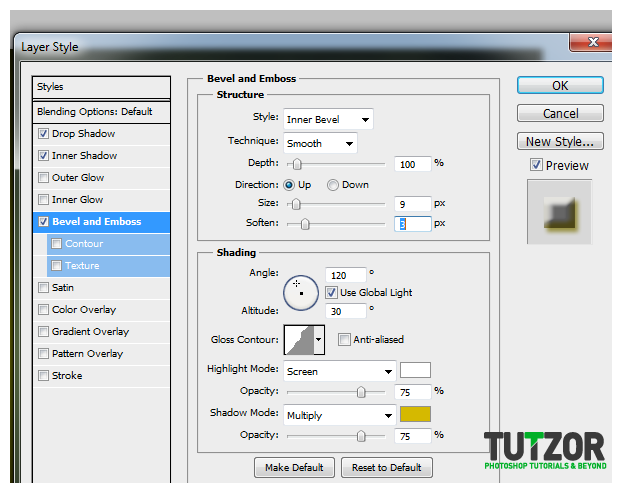Image resolution: width=622 pixels, height=493 pixels.
Task: Enable the Stroke checkbox
Action: pos(43,375)
